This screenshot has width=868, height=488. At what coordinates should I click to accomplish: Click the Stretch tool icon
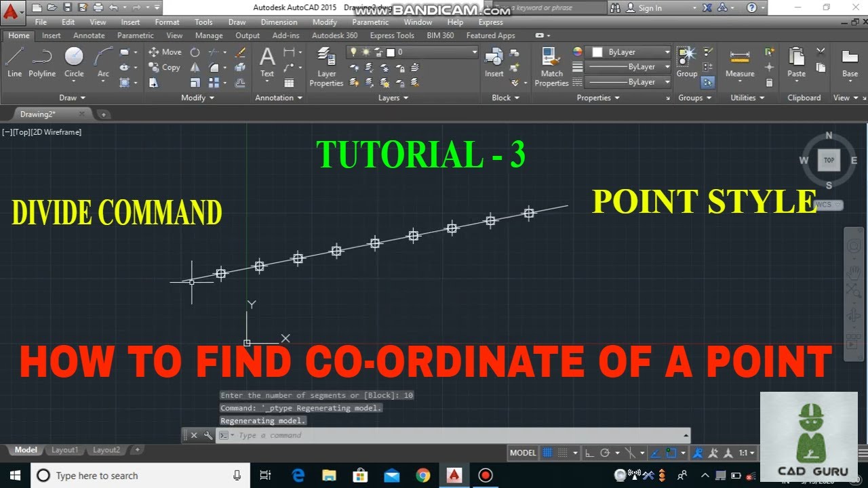[x=154, y=83]
